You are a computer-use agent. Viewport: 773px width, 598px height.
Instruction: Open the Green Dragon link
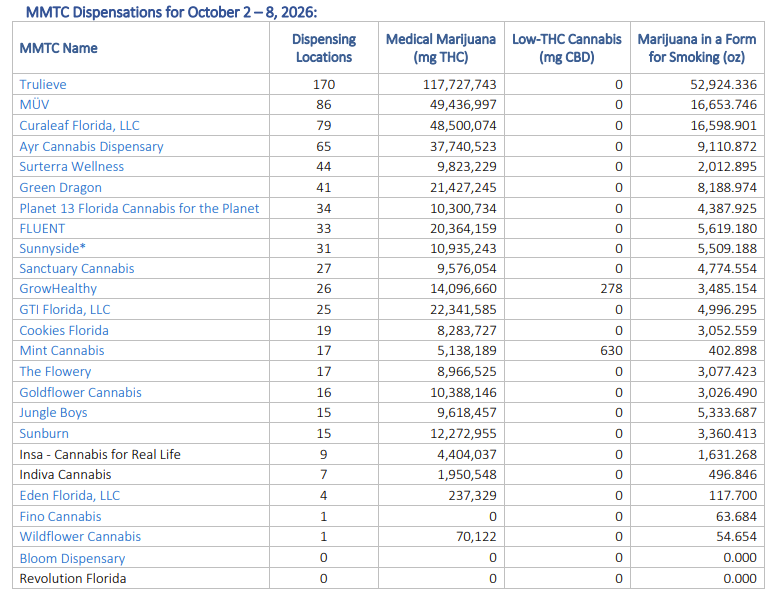[61, 187]
